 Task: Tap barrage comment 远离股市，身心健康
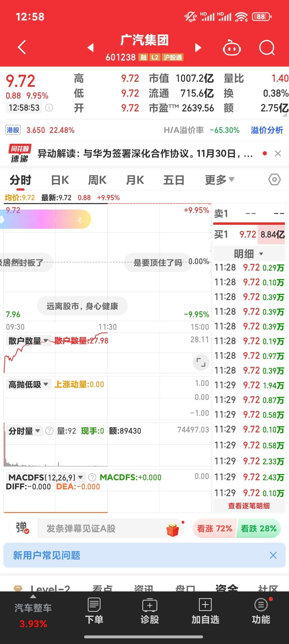point(82,306)
